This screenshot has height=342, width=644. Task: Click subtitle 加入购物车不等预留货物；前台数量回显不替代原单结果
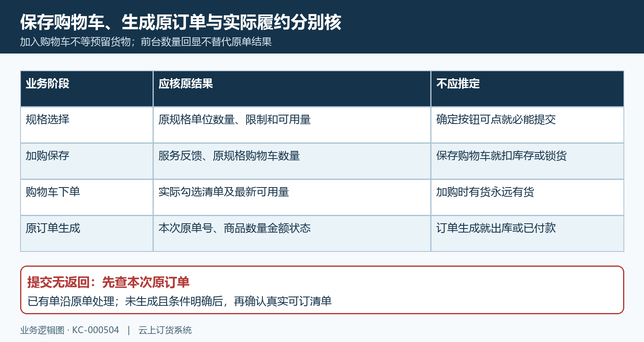(x=146, y=42)
